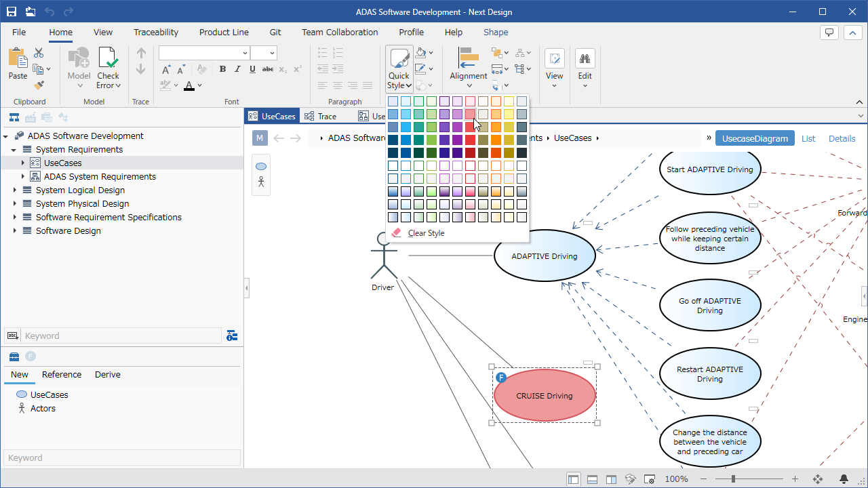The width and height of the screenshot is (868, 488).
Task: Open the Team Collaboration tab
Action: pos(340,32)
